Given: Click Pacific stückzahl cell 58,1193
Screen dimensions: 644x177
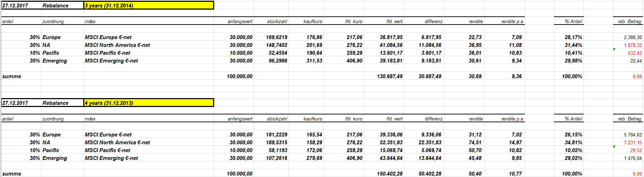Looking at the screenshot, I should tap(278, 150).
